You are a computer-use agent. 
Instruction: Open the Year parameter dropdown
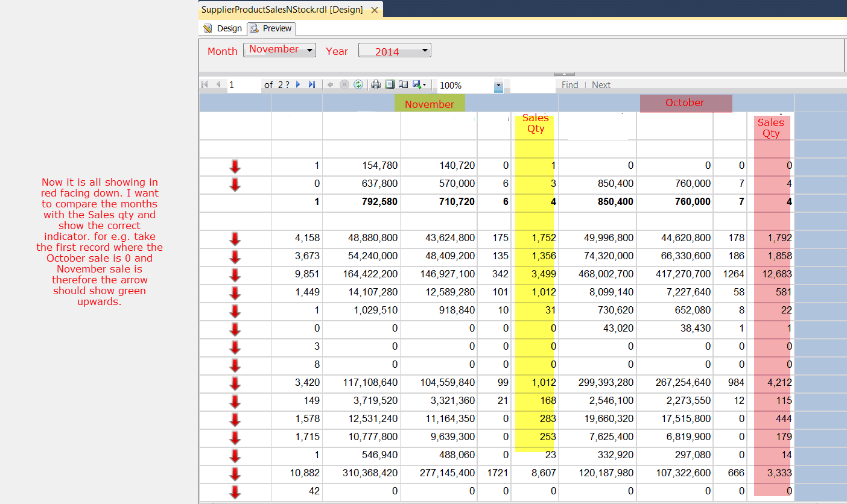tap(395, 51)
